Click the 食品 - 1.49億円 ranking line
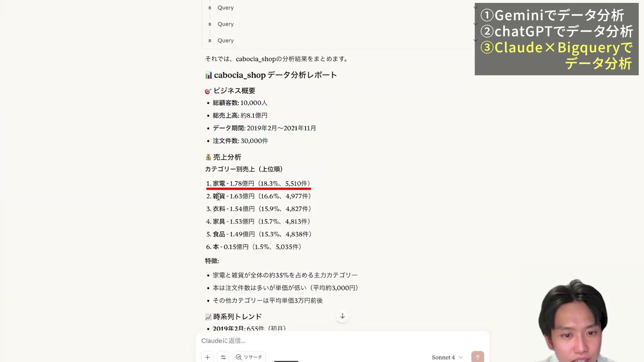Viewport: 644px width, 362px height. click(x=259, y=235)
